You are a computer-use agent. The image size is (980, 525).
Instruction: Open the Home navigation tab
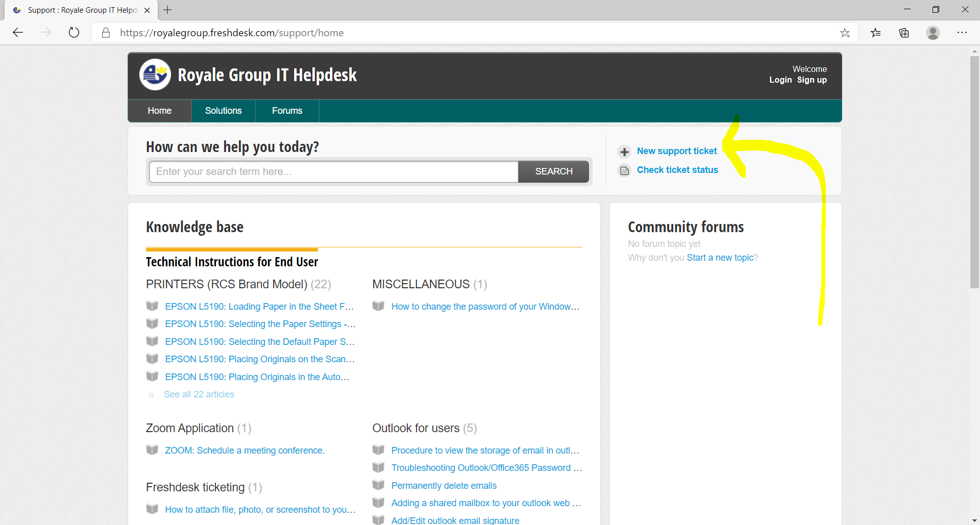pos(160,111)
